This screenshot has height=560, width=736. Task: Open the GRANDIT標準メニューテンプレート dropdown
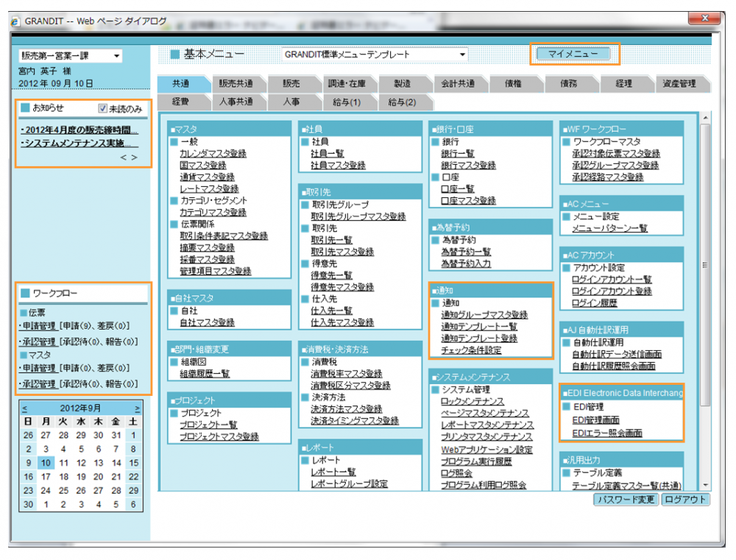[x=374, y=54]
